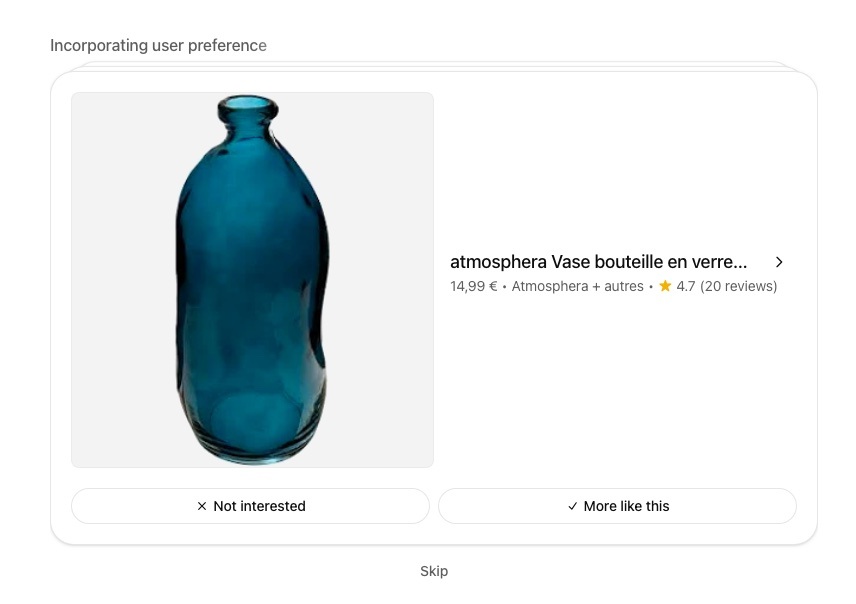Image resolution: width=856 pixels, height=604 pixels.
Task: Click the "Incorporating user preference" status text
Action: 158,46
